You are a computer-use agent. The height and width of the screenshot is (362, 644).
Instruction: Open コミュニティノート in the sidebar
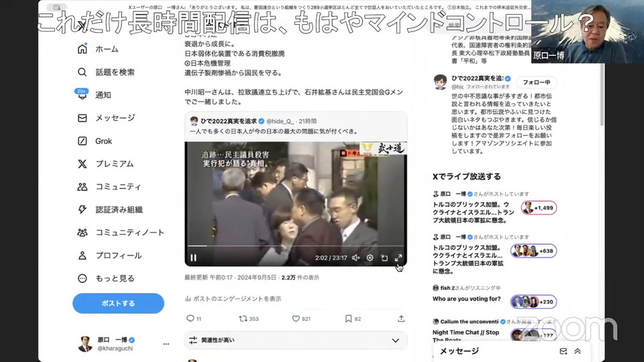[121, 233]
